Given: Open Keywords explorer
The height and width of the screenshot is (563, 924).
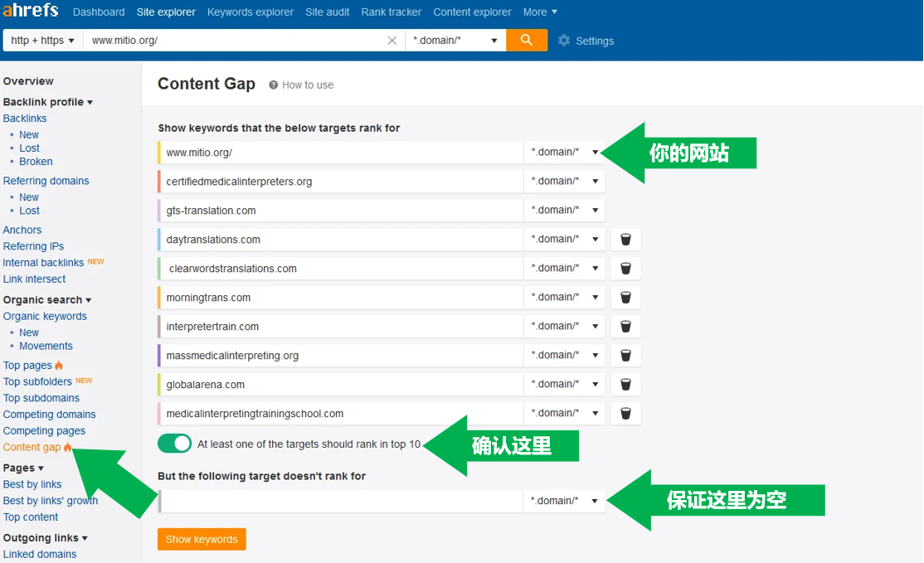Looking at the screenshot, I should (250, 12).
